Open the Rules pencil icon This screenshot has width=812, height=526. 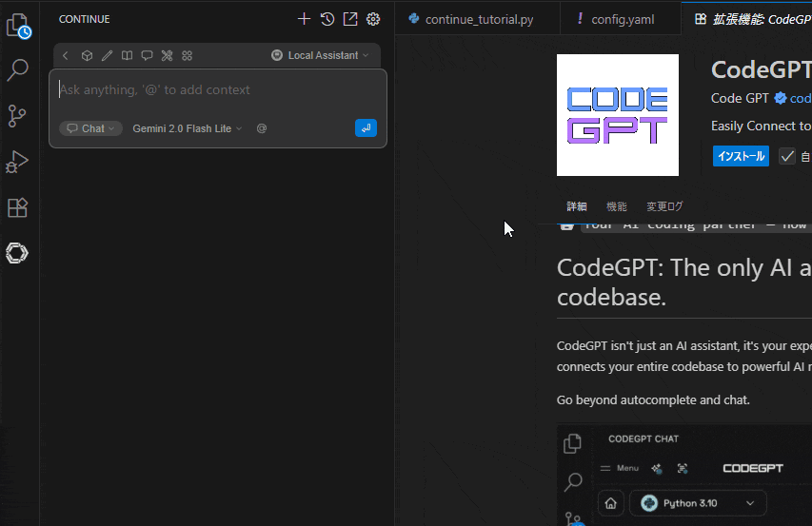[x=108, y=55]
